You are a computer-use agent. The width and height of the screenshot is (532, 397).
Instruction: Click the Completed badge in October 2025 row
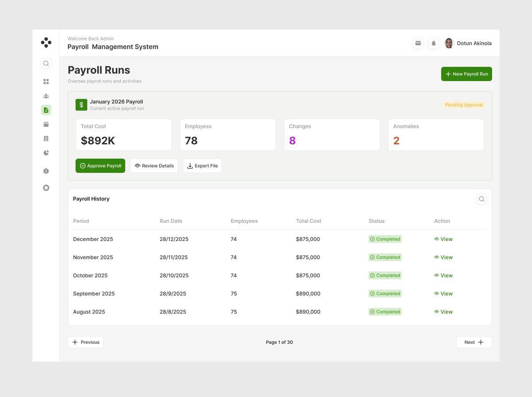385,276
